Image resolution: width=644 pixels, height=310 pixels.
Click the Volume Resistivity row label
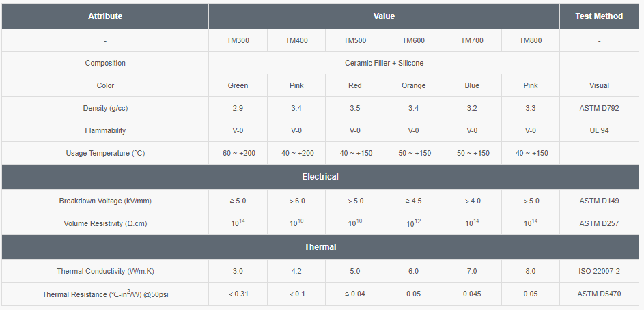105,224
